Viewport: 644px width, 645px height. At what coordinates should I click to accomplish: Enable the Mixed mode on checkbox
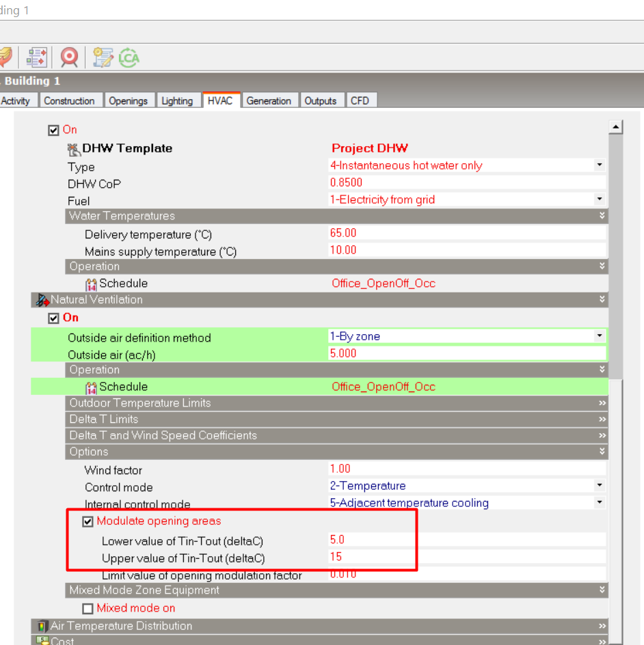88,608
